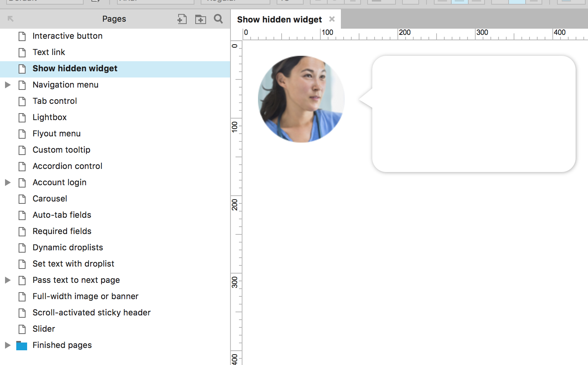Expand the Account login page
The height and width of the screenshot is (365, 588).
coord(7,182)
